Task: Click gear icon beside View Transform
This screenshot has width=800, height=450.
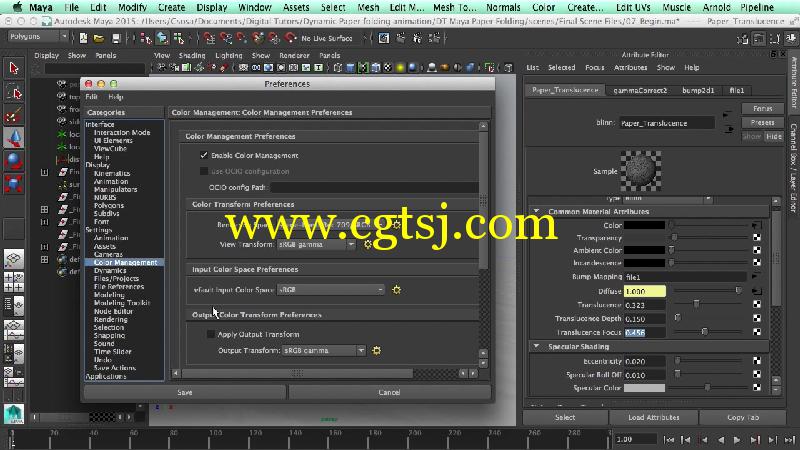Action: coord(368,245)
